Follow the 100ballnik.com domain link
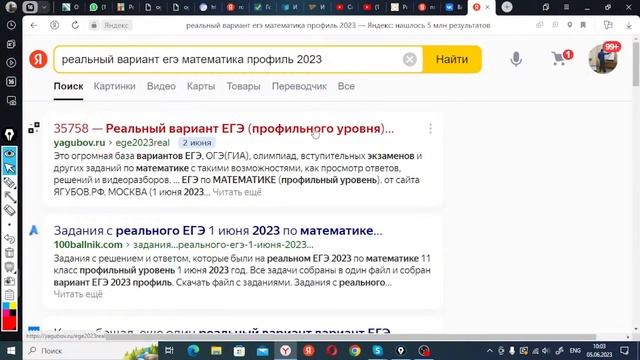Viewport: 640px width, 360px height. tap(88, 244)
